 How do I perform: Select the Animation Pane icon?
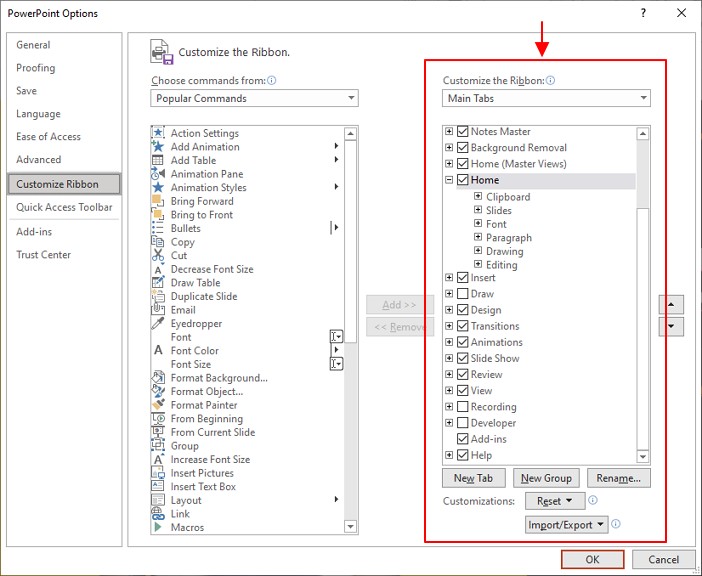click(x=158, y=174)
